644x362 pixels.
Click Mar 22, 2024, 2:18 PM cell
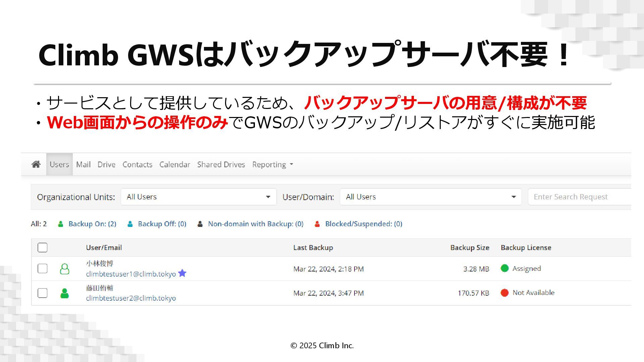point(328,269)
